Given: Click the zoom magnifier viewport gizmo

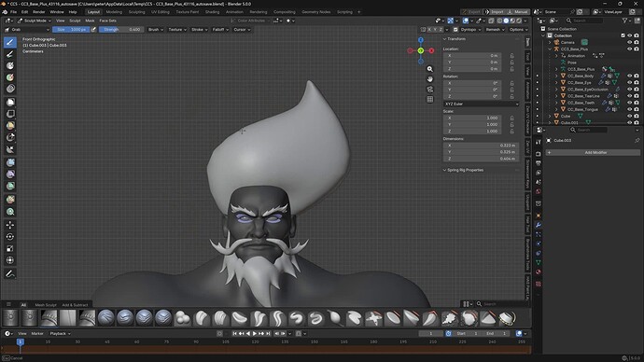Looking at the screenshot, I should [429, 69].
